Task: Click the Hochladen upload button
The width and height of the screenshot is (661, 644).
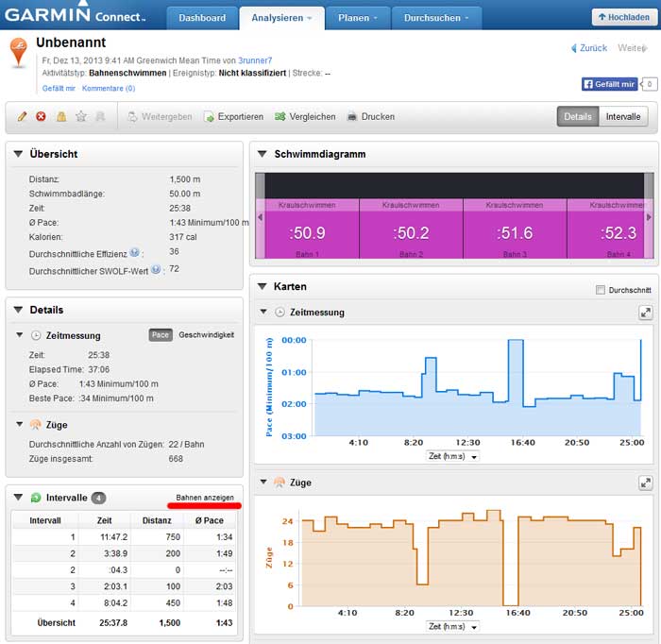Action: [624, 17]
